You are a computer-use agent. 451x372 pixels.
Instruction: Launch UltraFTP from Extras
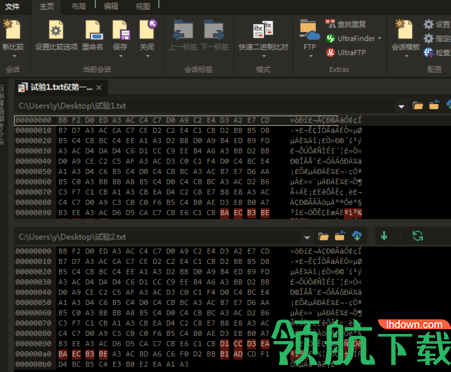(346, 53)
